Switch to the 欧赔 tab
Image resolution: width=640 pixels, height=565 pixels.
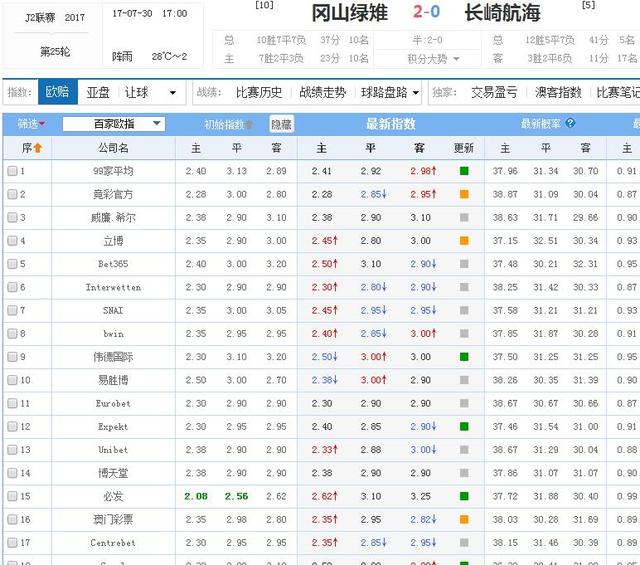(x=58, y=92)
